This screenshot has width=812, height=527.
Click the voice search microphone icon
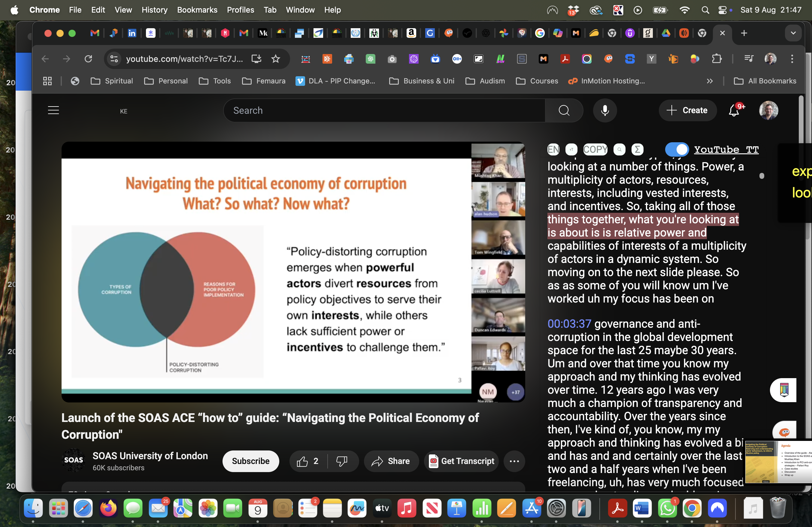605,110
